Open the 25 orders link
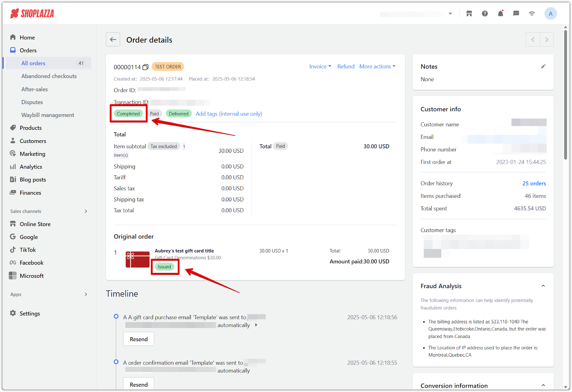Image resolution: width=572 pixels, height=392 pixels. click(x=534, y=183)
